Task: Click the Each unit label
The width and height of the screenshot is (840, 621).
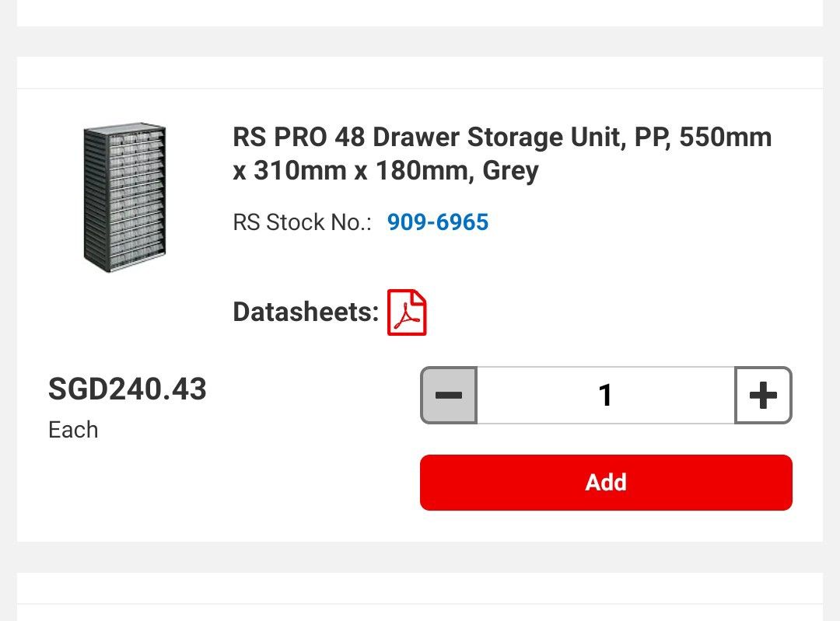Action: click(72, 430)
